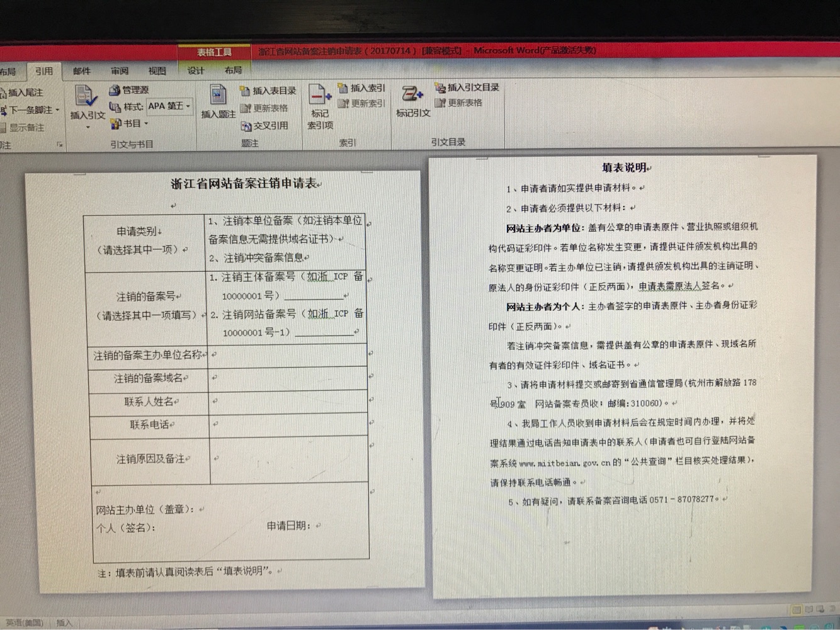Image resolution: width=840 pixels, height=630 pixels.
Task: Click the empty cell beside 注销的备案主办单位名称
Action: click(x=288, y=356)
